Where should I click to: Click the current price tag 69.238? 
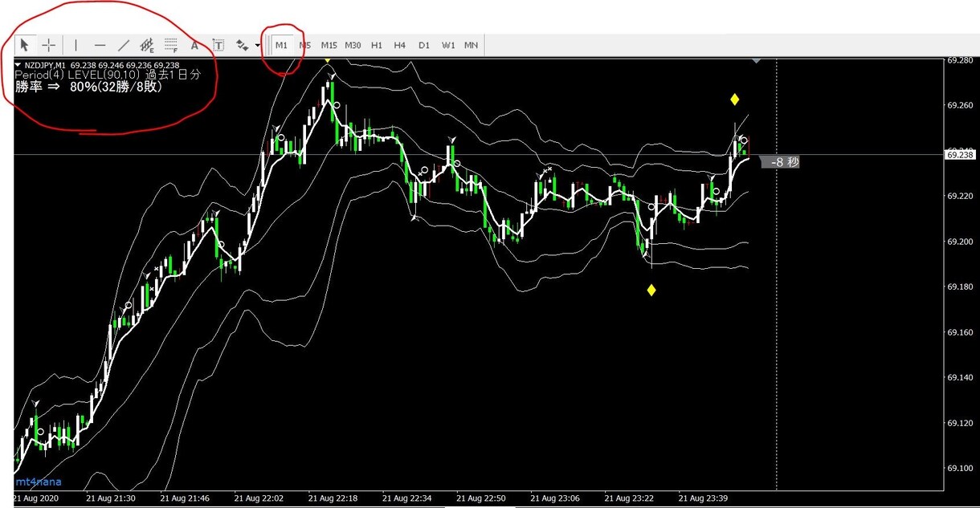click(x=961, y=154)
